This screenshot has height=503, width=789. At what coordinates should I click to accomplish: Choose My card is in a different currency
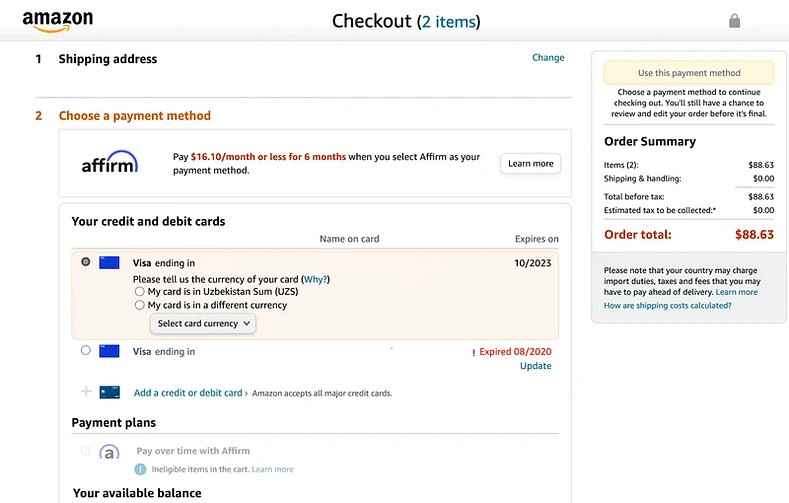click(x=140, y=305)
